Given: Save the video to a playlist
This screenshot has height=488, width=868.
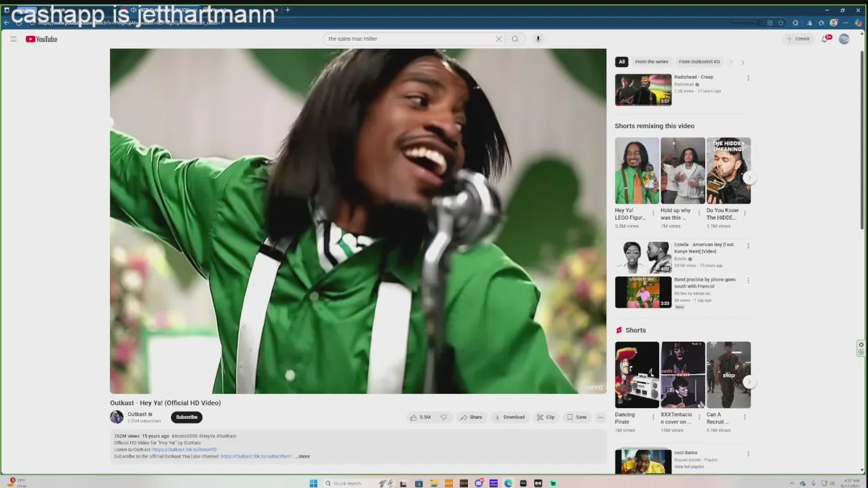Looking at the screenshot, I should pyautogui.click(x=577, y=418).
